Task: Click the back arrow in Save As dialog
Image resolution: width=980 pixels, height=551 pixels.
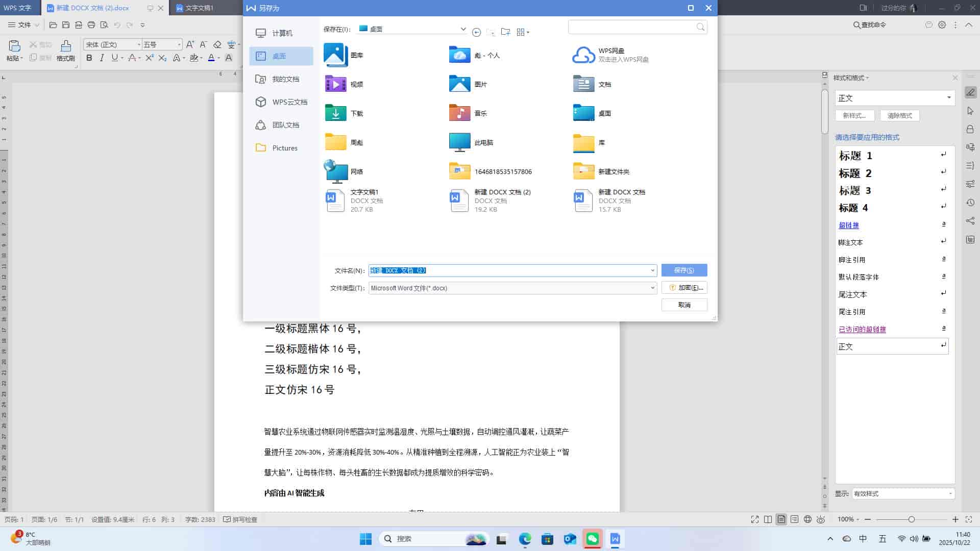Action: tap(476, 32)
